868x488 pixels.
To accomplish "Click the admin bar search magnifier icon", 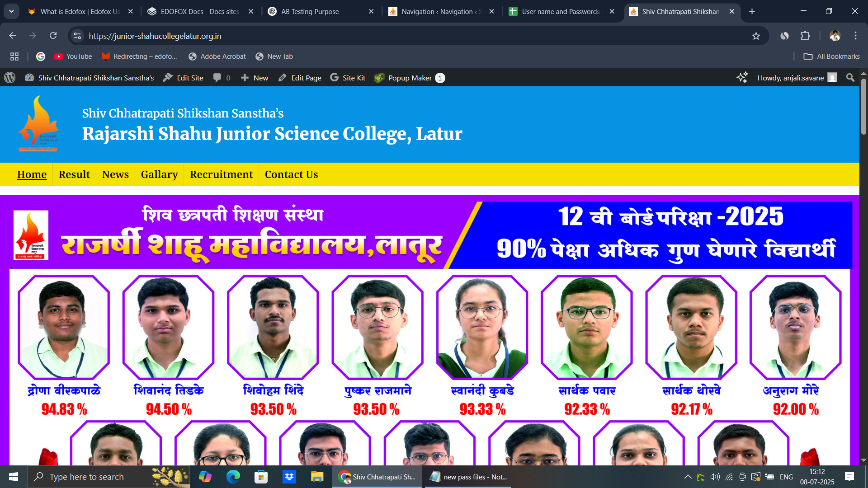I will point(850,78).
